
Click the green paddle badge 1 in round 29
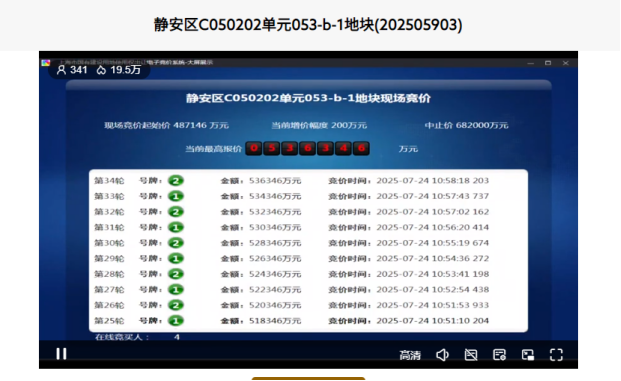pos(175,258)
